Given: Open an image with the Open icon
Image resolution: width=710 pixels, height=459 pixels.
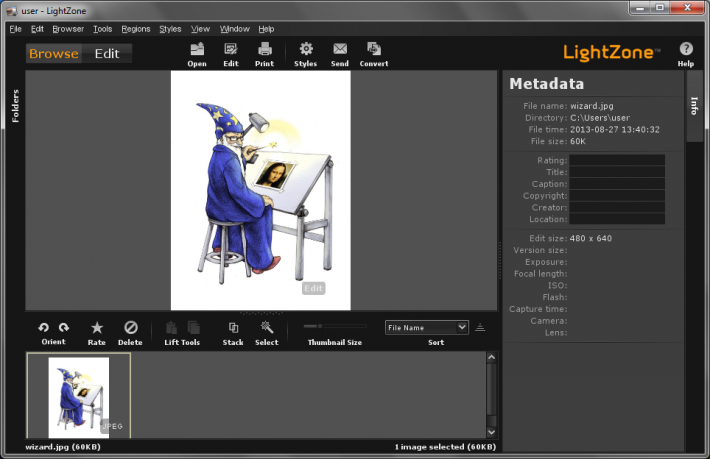Looking at the screenshot, I should pyautogui.click(x=197, y=49).
